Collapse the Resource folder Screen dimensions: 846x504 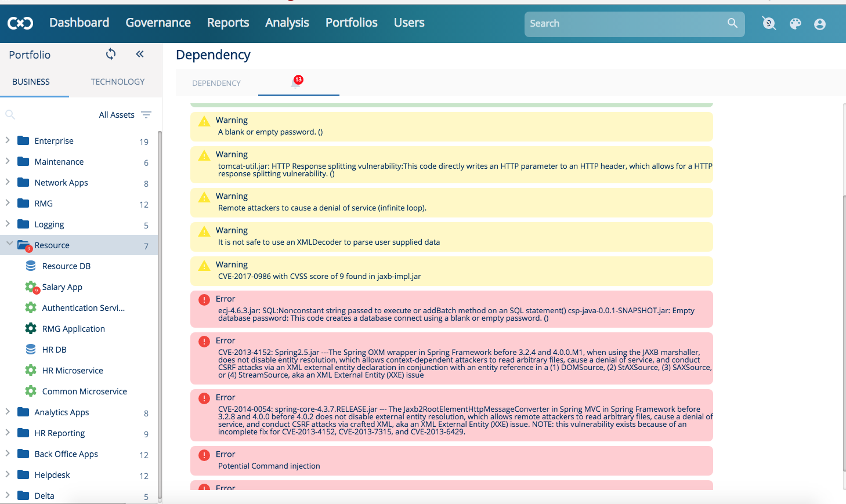coord(8,245)
